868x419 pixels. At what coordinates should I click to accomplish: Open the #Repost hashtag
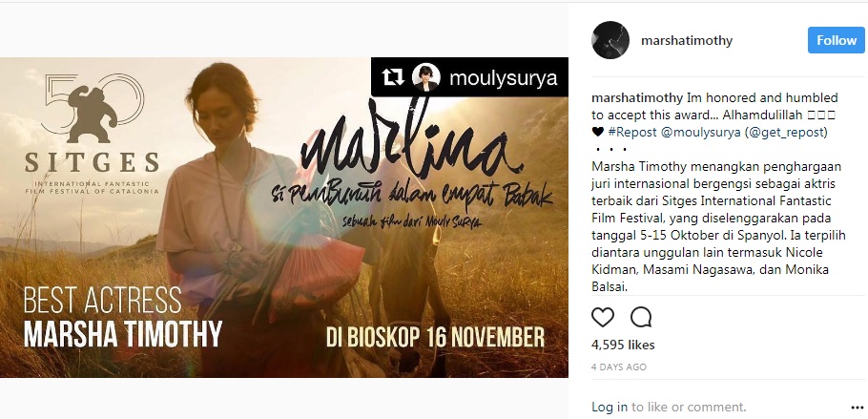pos(632,132)
